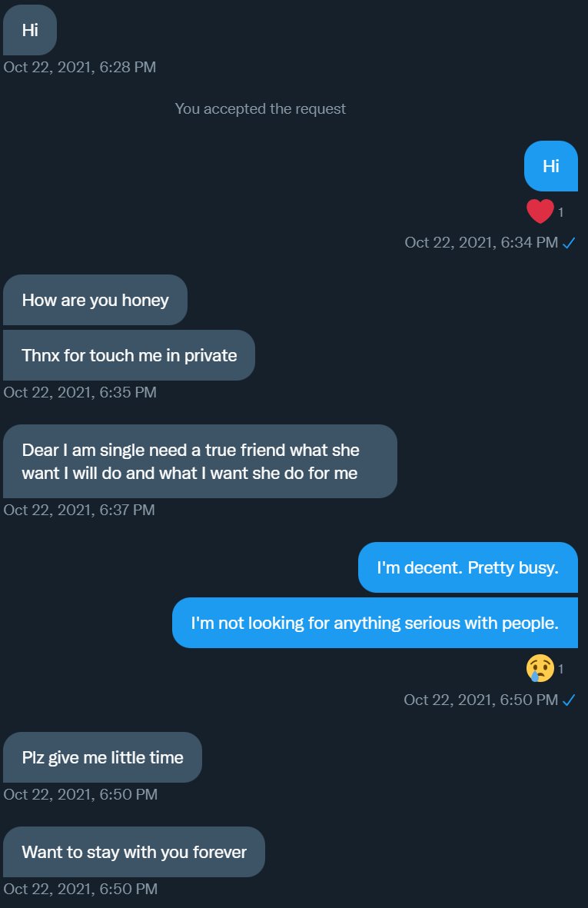
Task: Select the "Dear I am single" message bubble
Action: (x=200, y=461)
